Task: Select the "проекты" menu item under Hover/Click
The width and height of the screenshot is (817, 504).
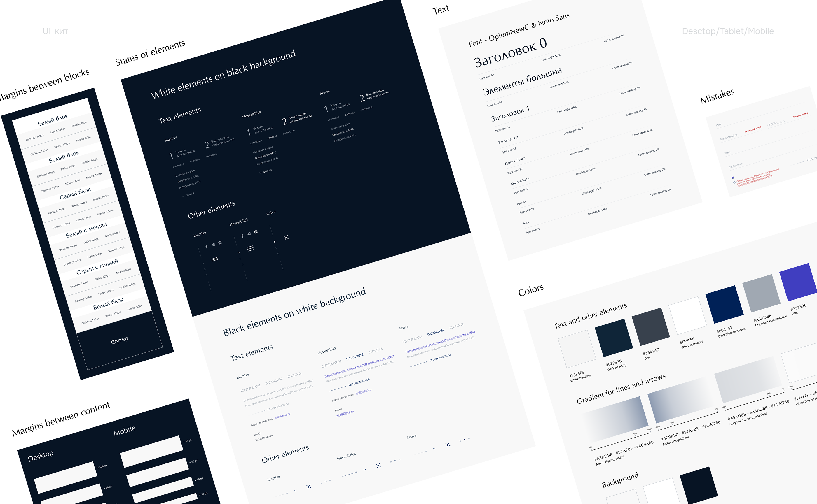Action: 272,137
